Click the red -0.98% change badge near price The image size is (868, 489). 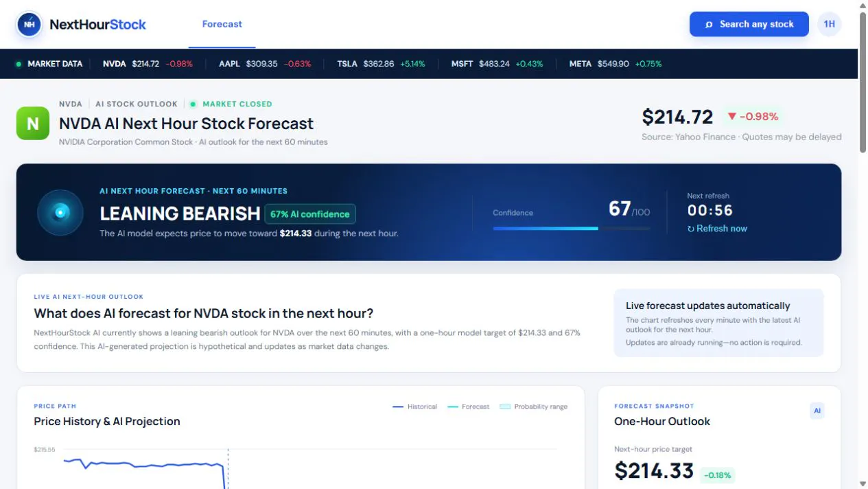tap(752, 117)
